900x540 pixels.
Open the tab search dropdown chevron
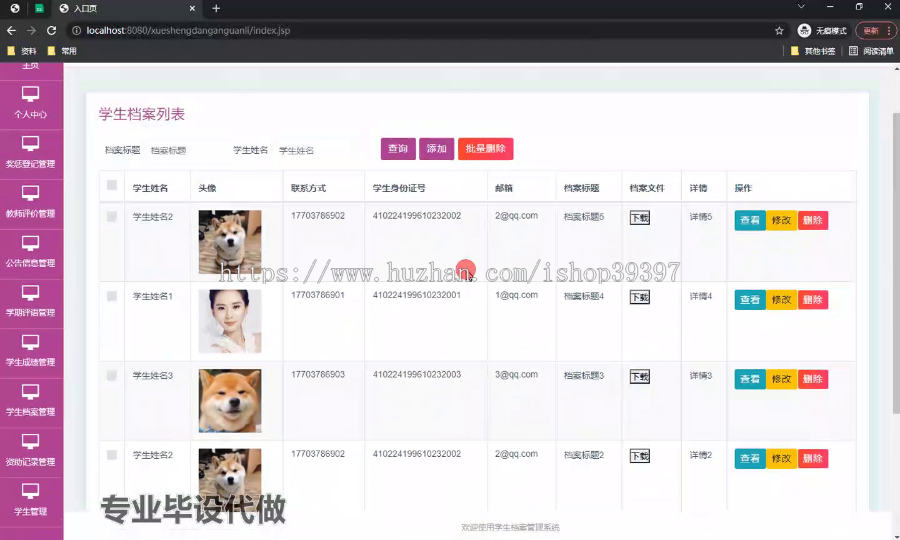tap(801, 6)
